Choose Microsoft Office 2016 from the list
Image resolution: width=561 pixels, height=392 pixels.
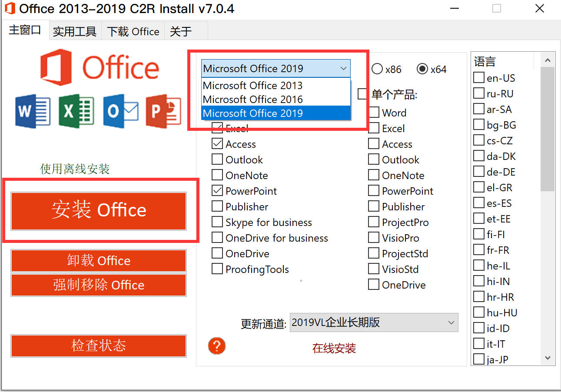tap(276, 99)
